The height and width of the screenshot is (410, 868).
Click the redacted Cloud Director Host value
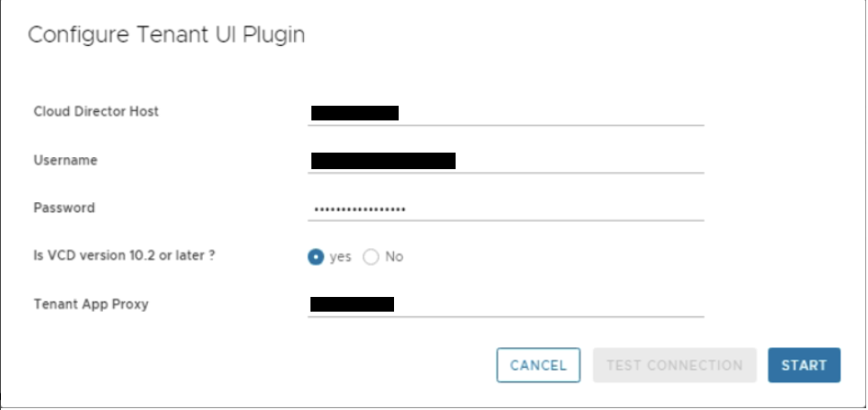click(x=355, y=113)
